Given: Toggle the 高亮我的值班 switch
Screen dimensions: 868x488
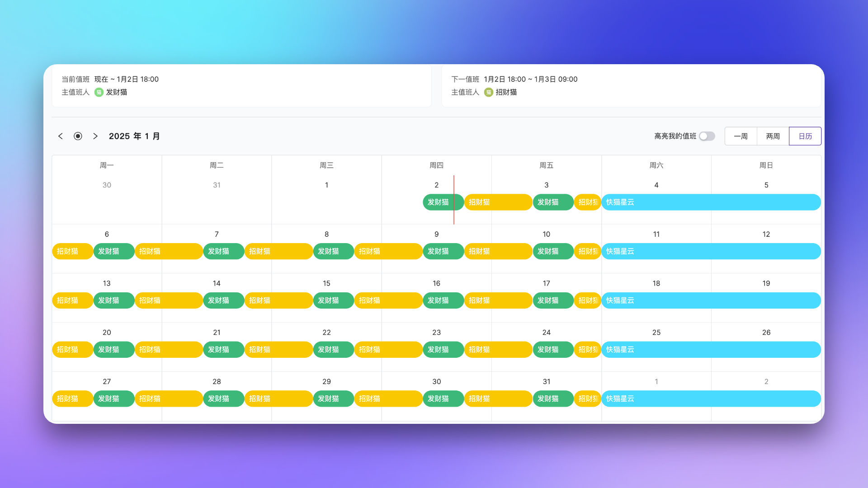Looking at the screenshot, I should (x=707, y=136).
